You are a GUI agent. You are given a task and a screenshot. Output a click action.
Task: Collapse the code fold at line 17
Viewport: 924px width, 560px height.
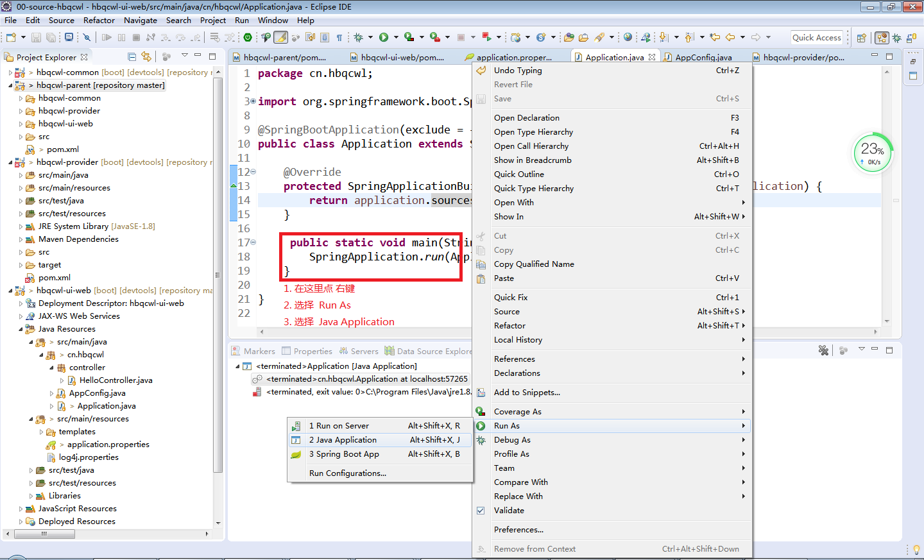pos(253,242)
